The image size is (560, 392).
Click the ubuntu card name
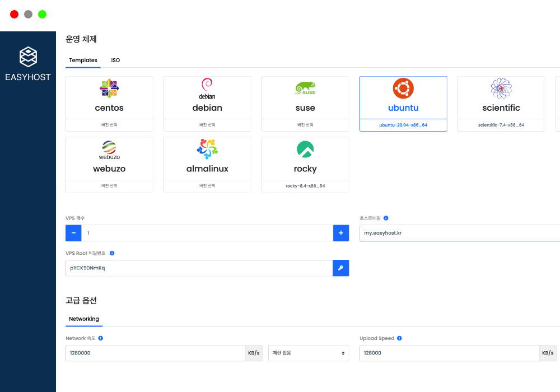pyautogui.click(x=403, y=108)
